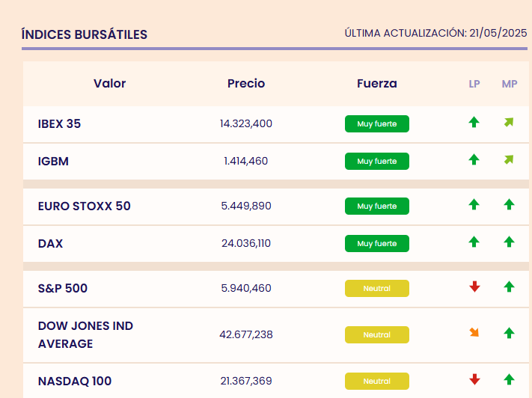This screenshot has width=532, height=398.
Task: Click the Fuerza column header
Action: pos(377,84)
